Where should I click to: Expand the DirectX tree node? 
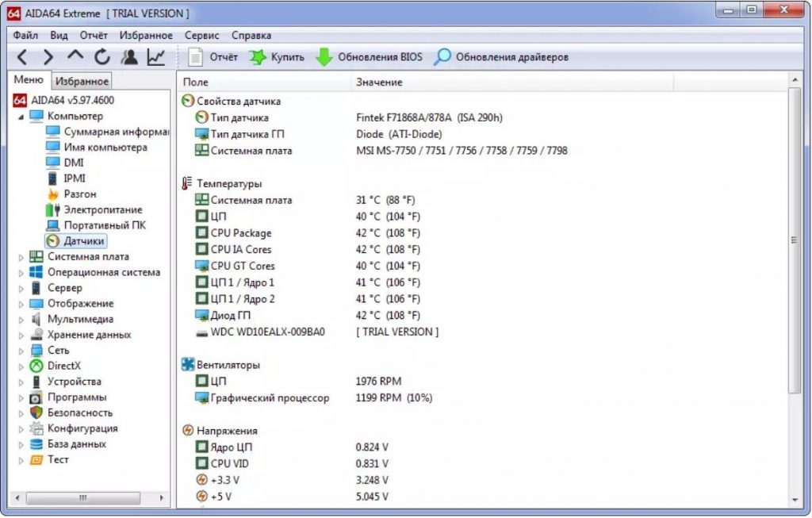click(x=21, y=366)
